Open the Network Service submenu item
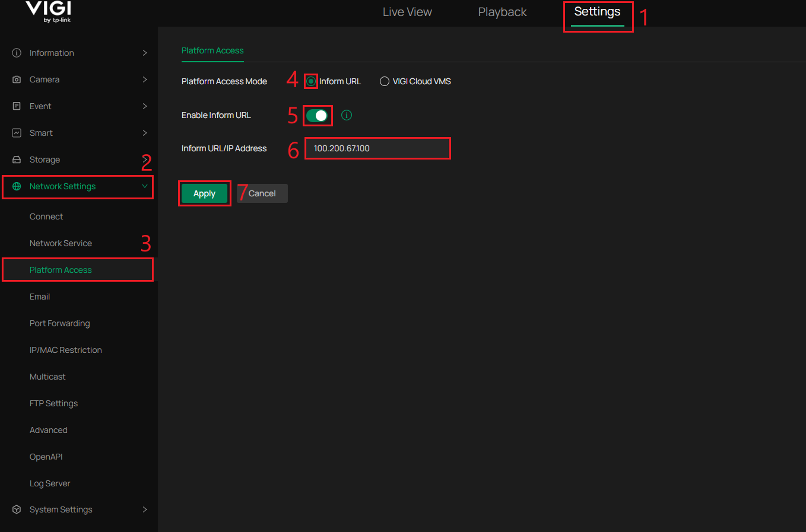Viewport: 806px width, 532px height. tap(61, 243)
